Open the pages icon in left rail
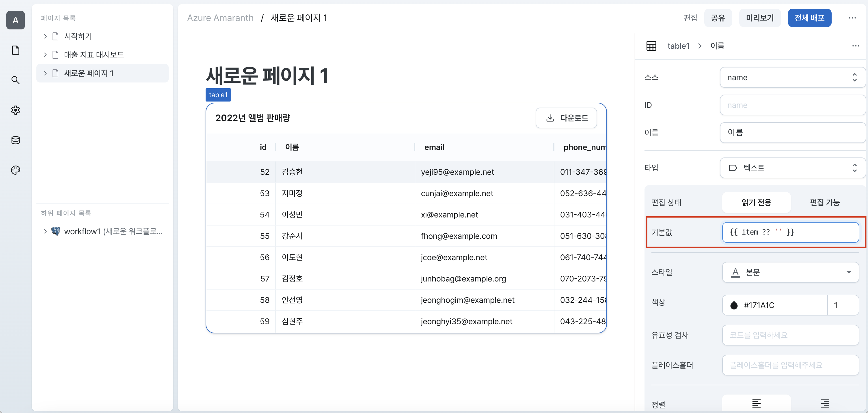 click(16, 50)
